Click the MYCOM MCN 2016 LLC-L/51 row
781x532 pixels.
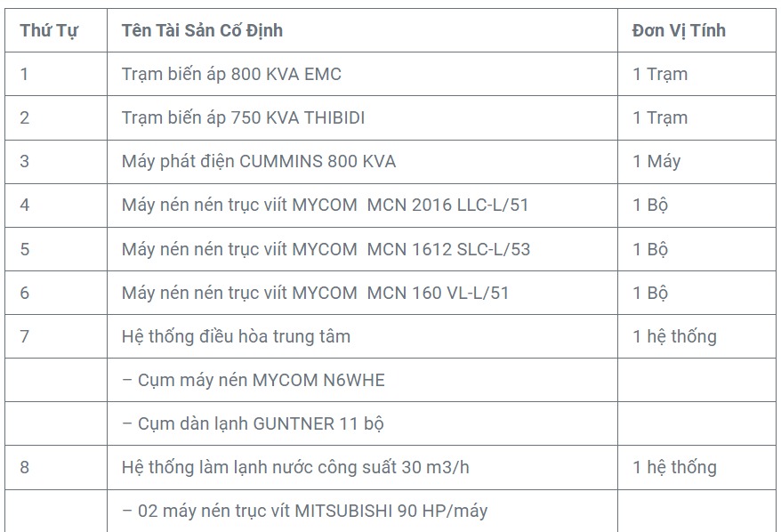(x=325, y=205)
